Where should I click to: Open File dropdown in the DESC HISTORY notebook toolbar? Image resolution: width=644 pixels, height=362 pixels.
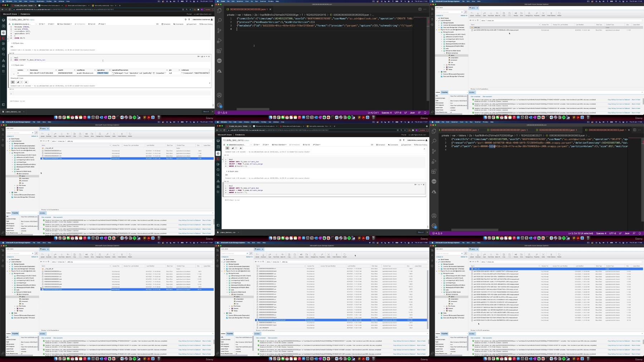(42, 24)
